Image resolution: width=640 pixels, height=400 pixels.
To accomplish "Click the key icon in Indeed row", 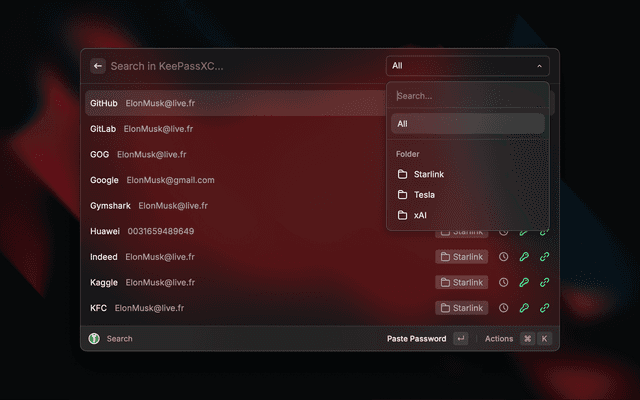I will click(524, 257).
